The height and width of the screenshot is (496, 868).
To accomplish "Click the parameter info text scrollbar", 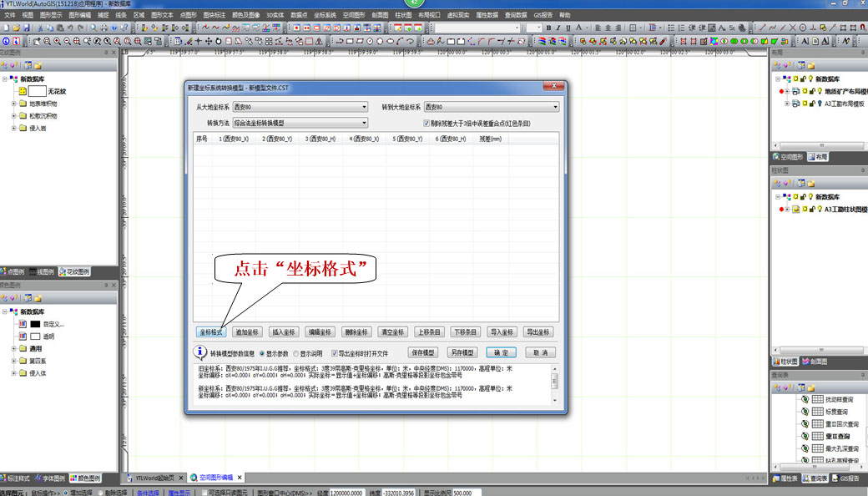I will (554, 384).
